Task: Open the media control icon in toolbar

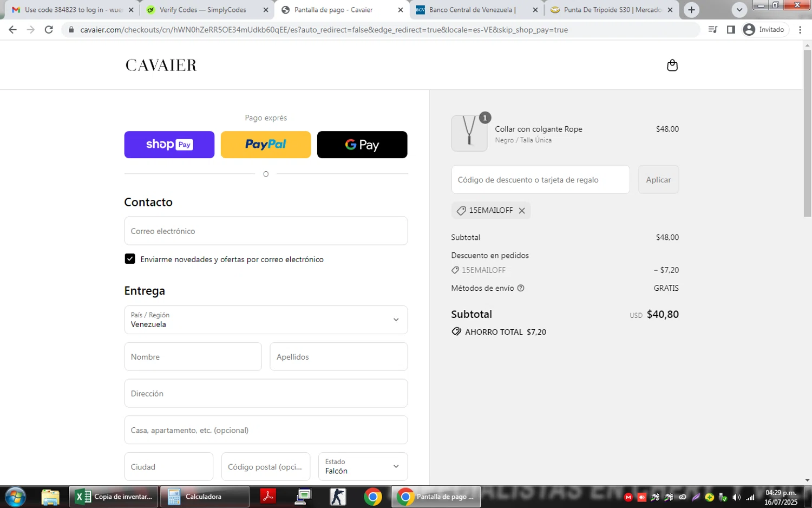Action: tap(713, 30)
